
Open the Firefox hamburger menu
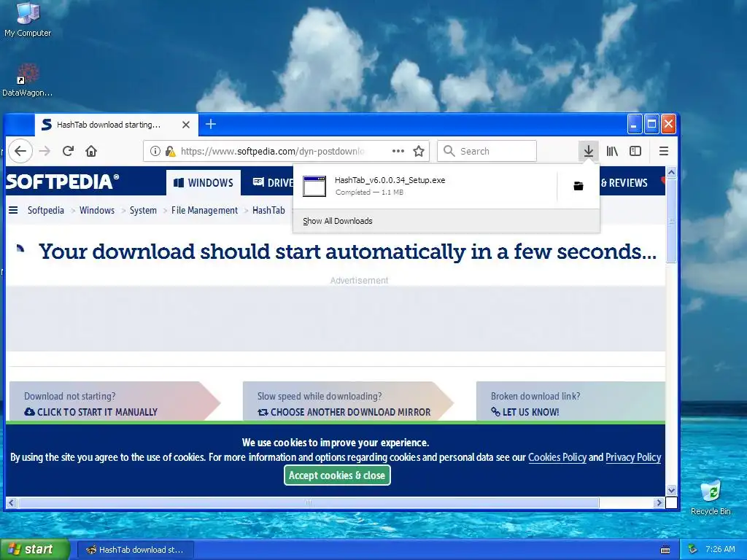click(x=663, y=151)
